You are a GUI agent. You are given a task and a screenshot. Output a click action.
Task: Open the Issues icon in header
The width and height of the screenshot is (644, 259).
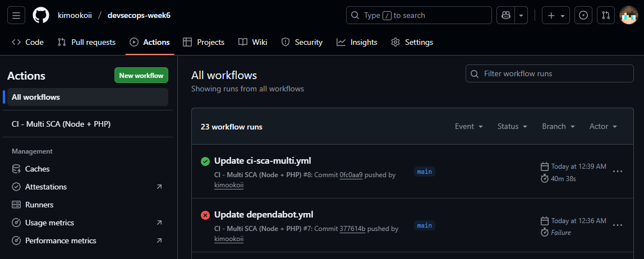[583, 16]
